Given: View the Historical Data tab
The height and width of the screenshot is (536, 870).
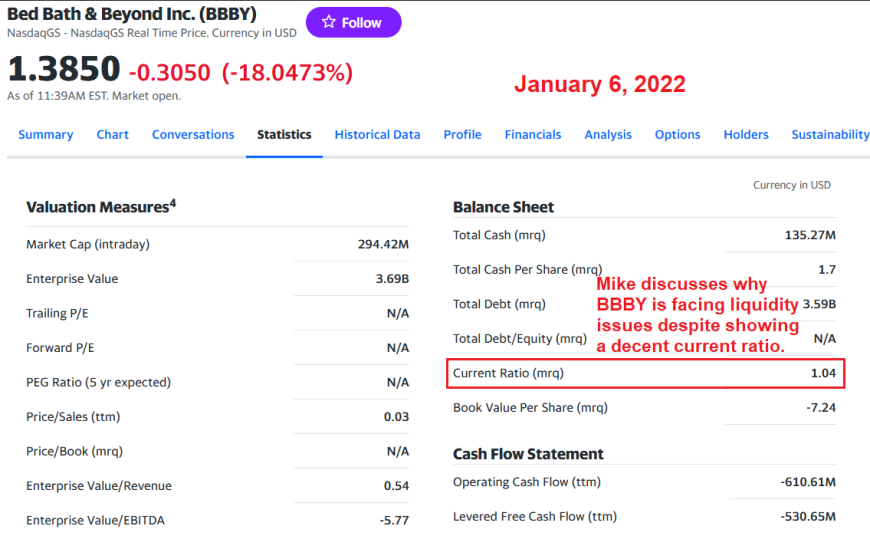Looking at the screenshot, I should [377, 134].
